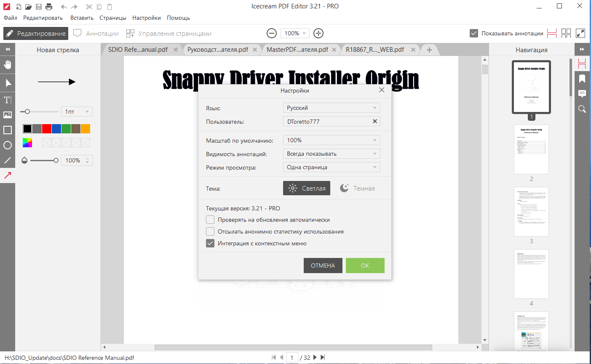Open the Язык language dropdown
This screenshot has width=591, height=364.
pyautogui.click(x=332, y=108)
